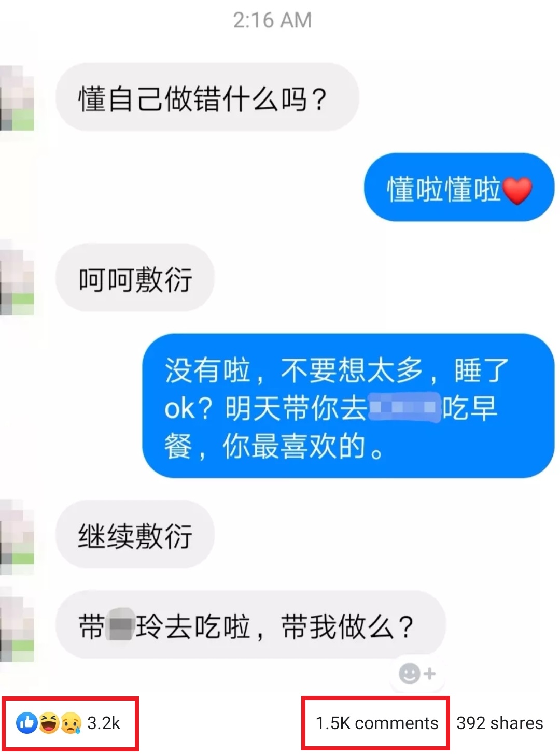This screenshot has width=560, height=756.
Task: Select the 继续敷衍 message bubble
Action: pyautogui.click(x=135, y=534)
